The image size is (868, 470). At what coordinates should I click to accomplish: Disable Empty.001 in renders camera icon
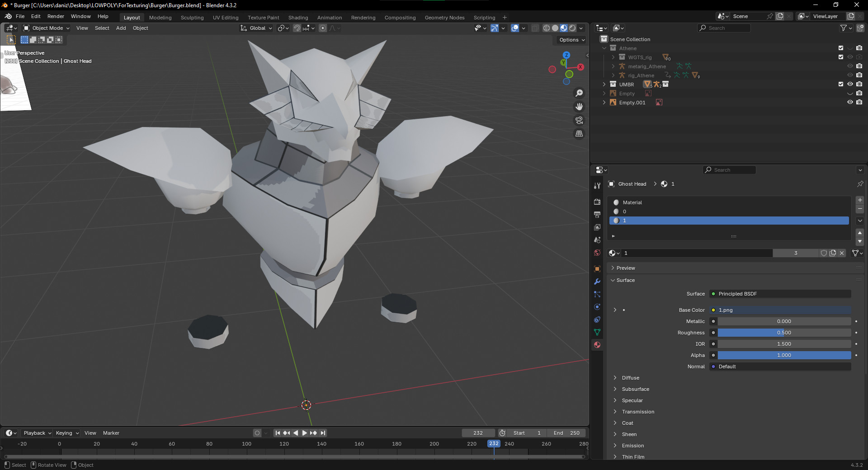859,102
